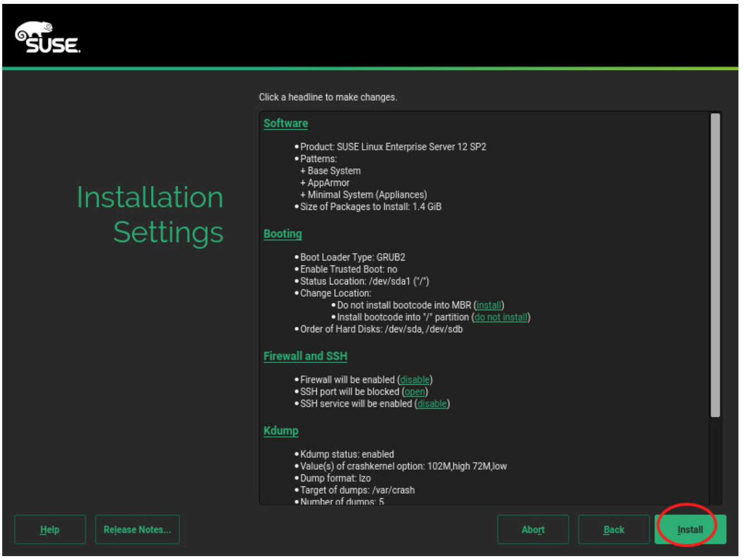Open the blocked SSH port

414,392
